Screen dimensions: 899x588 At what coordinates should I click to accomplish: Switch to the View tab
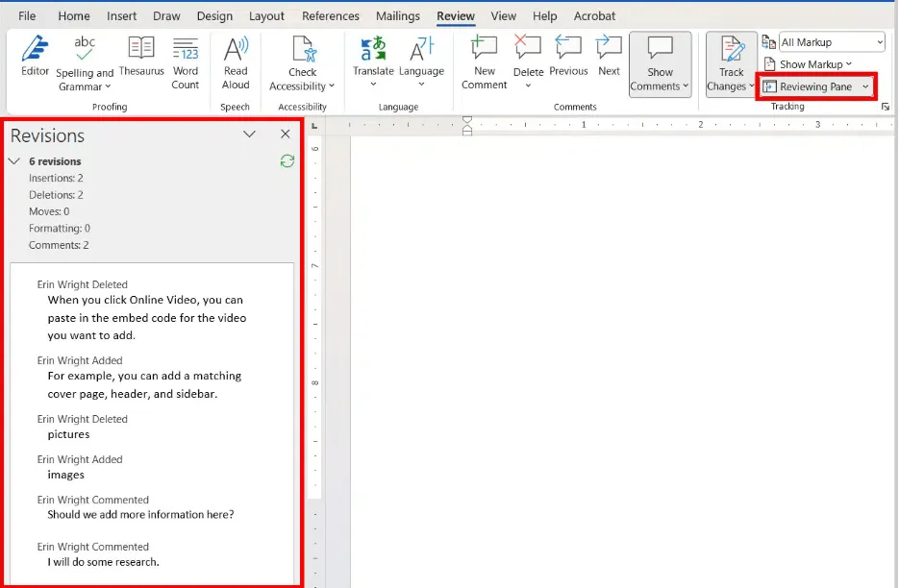[503, 16]
